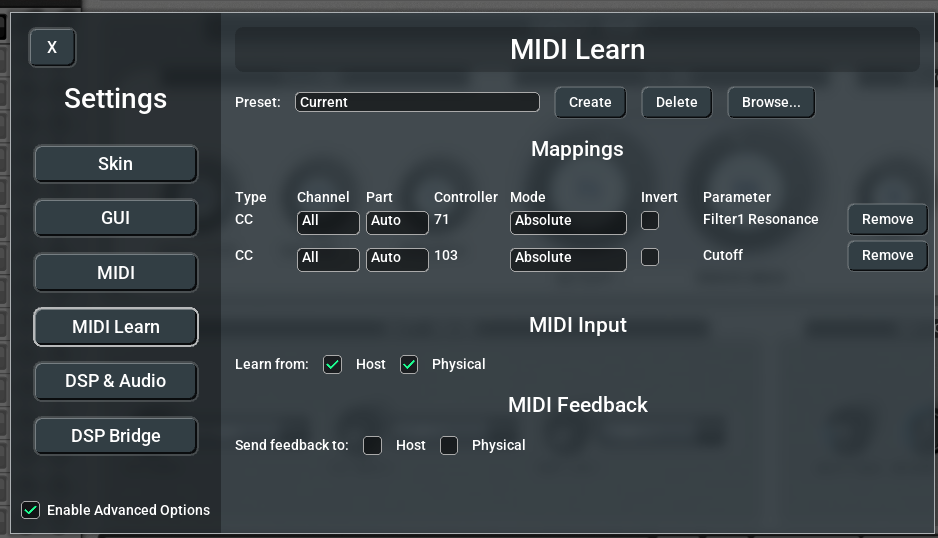Switch to the GUI settings page
The image size is (938, 538).
pos(115,218)
